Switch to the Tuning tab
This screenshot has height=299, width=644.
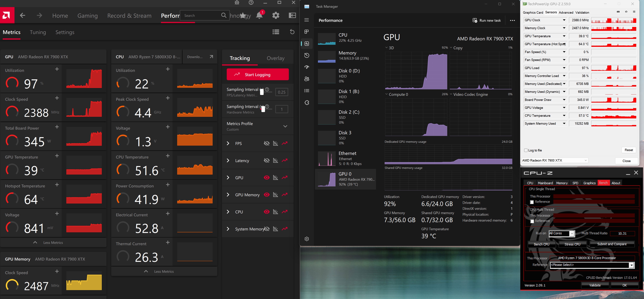pyautogui.click(x=38, y=32)
